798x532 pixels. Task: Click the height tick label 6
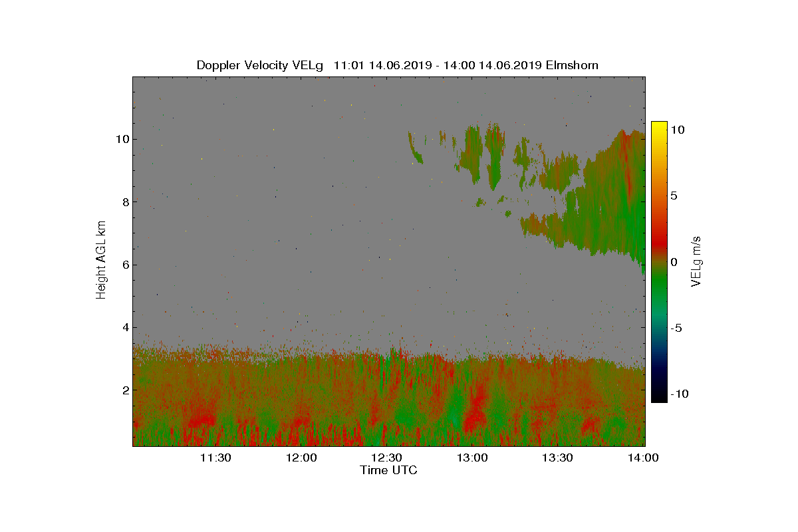124,265
